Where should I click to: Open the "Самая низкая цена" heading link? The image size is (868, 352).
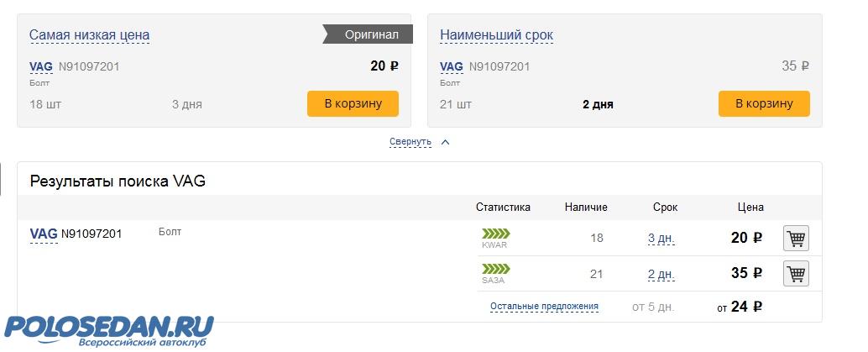coord(89,35)
